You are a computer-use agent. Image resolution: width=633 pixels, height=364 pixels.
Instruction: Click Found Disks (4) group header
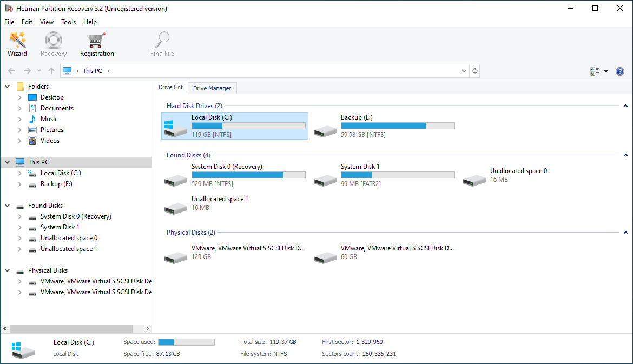pyautogui.click(x=188, y=155)
